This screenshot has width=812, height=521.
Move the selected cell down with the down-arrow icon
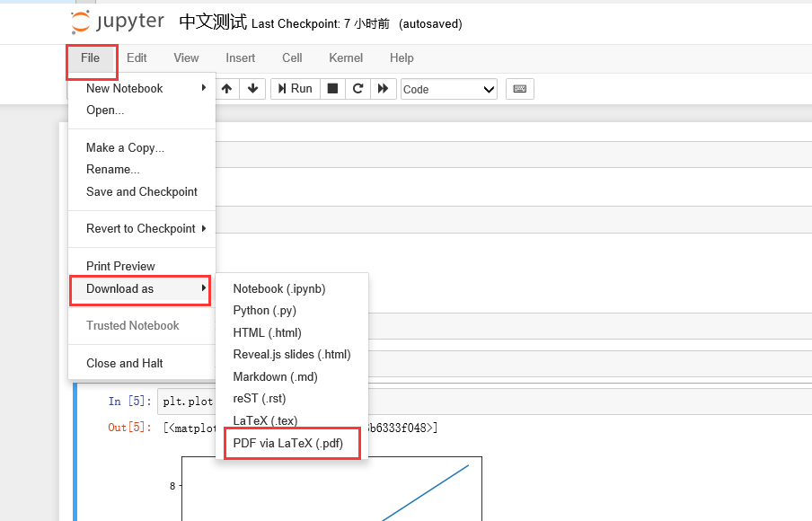click(x=252, y=88)
